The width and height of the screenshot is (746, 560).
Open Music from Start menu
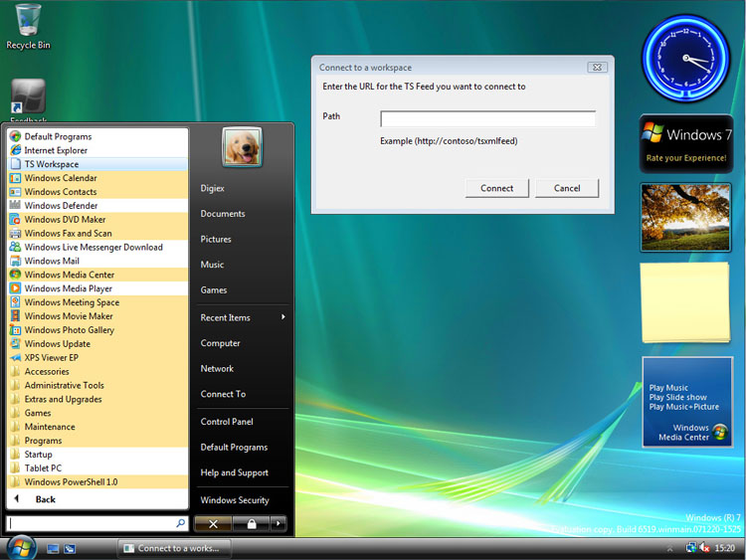[x=212, y=265]
